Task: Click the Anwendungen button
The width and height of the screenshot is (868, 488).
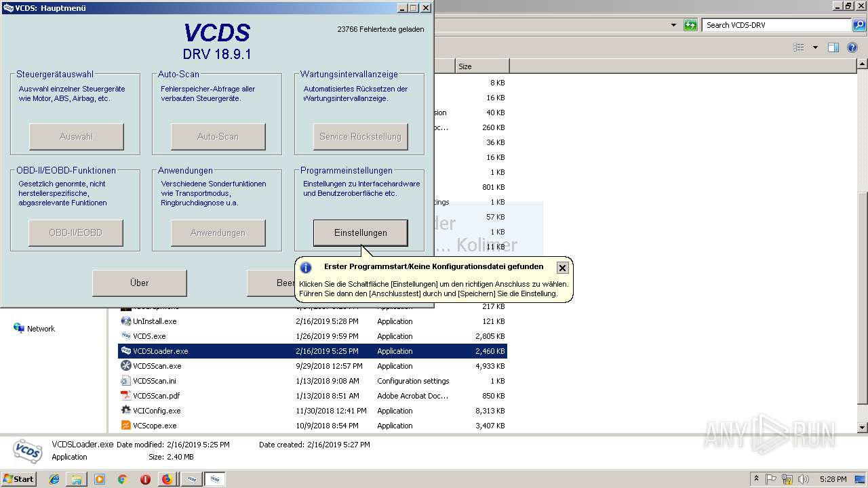Action: [x=218, y=232]
